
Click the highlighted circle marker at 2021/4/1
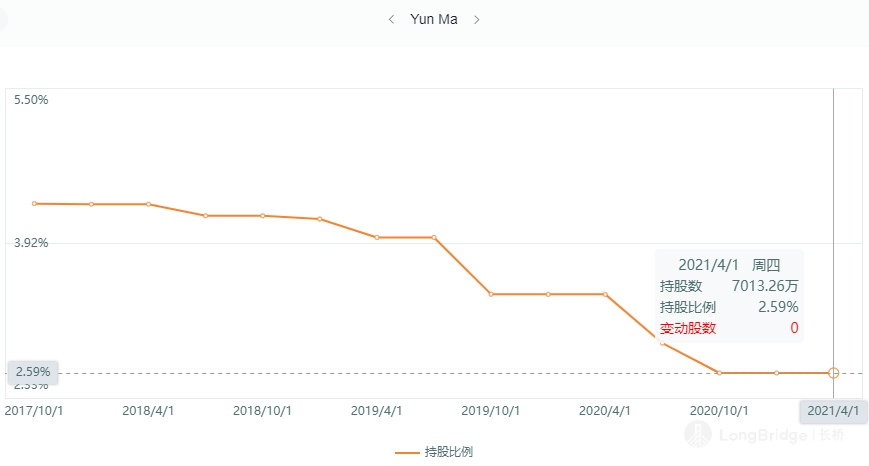tap(834, 373)
